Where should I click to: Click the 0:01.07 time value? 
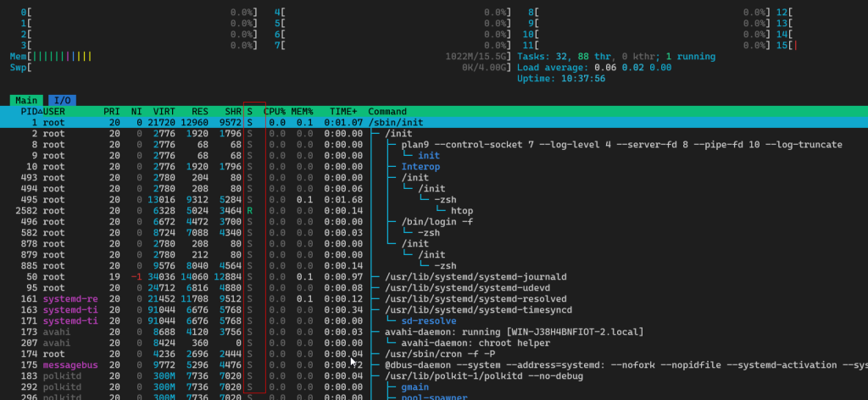click(x=343, y=122)
